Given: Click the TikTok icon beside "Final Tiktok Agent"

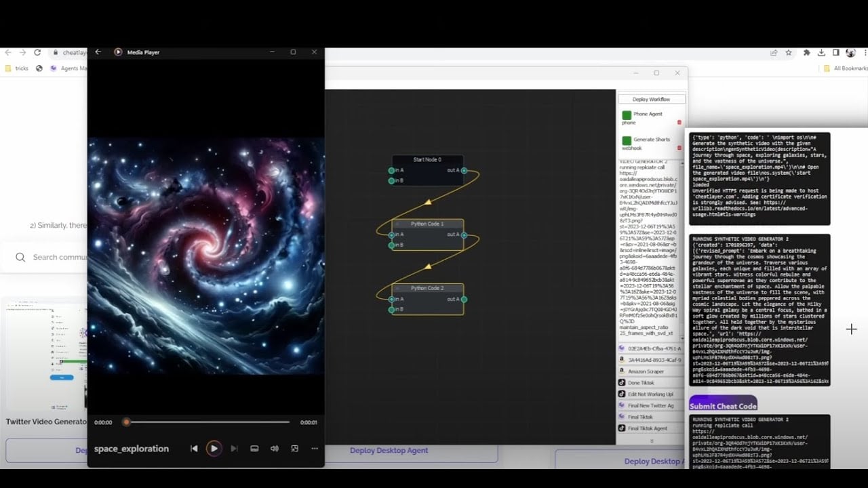Looking at the screenshot, I should point(622,428).
